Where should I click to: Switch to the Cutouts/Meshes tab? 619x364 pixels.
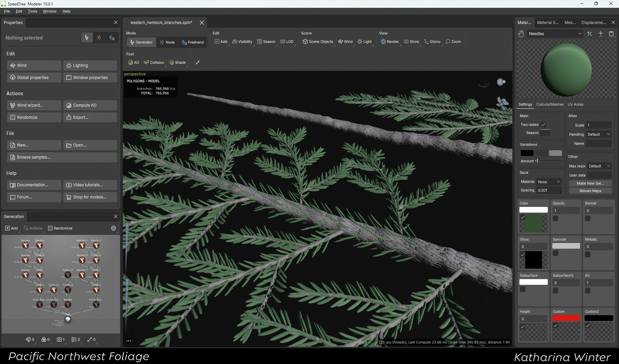coord(550,104)
